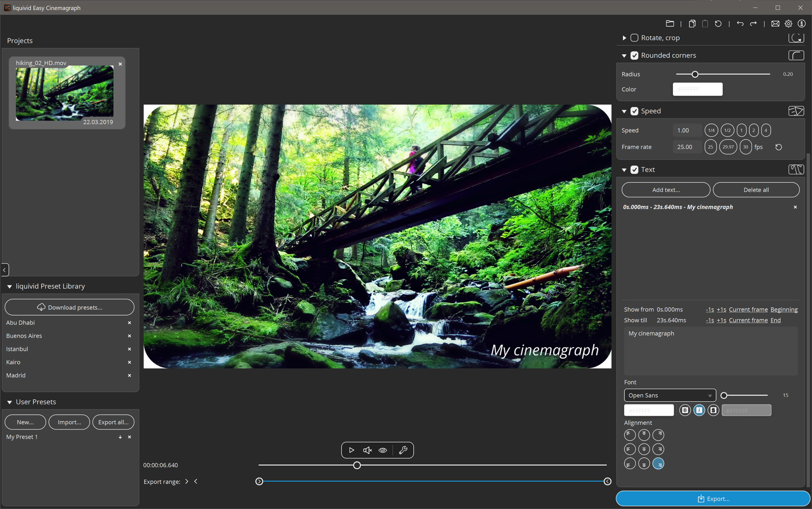The width and height of the screenshot is (812, 509).
Task: Open the envelope mail icon
Action: 775,24
